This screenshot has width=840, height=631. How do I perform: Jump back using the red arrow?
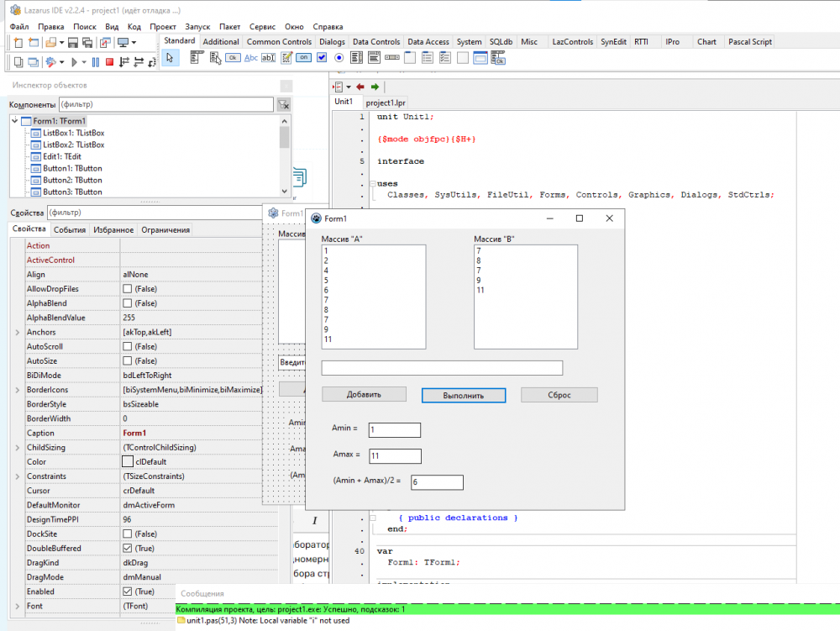[360, 87]
